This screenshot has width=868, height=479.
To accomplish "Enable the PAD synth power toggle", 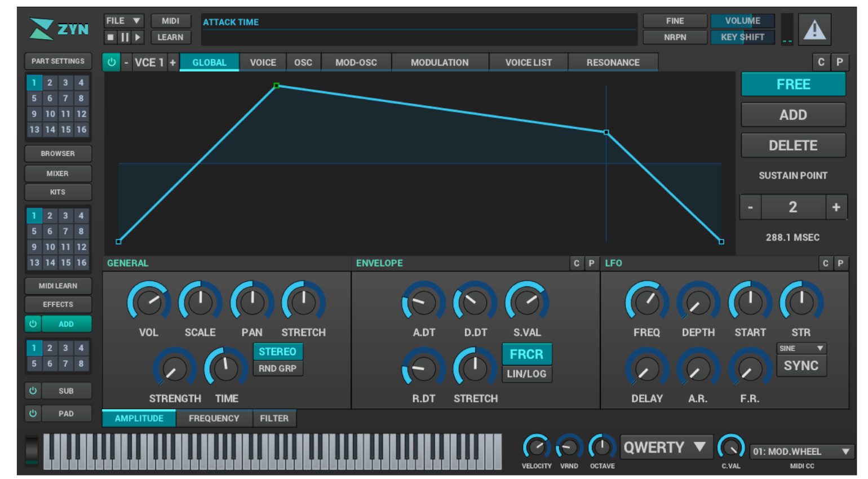I will (33, 413).
